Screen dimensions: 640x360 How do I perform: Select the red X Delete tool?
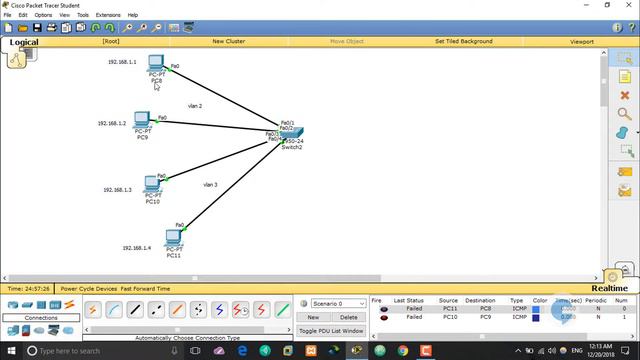pos(624,95)
